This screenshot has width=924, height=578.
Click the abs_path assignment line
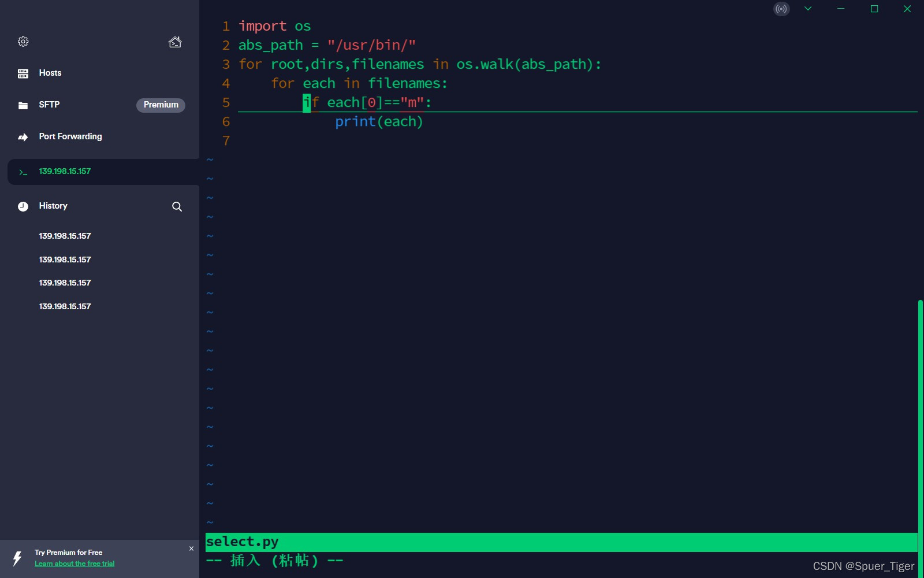[x=327, y=45]
